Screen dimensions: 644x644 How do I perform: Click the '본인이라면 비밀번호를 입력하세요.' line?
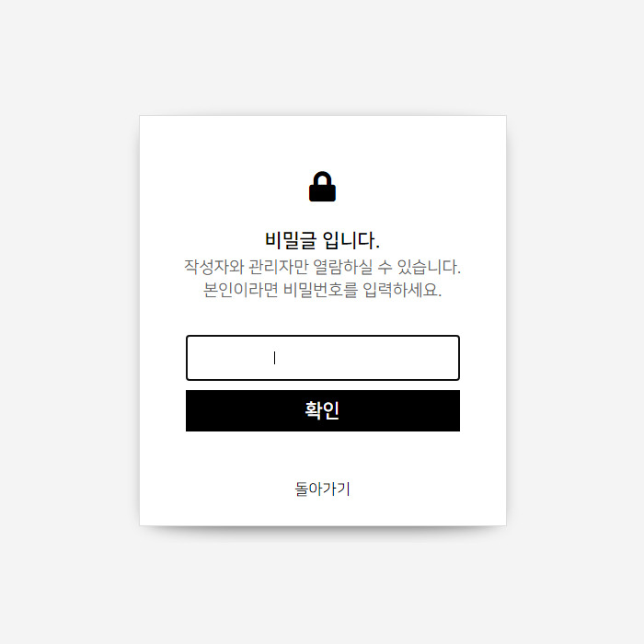tap(322, 290)
